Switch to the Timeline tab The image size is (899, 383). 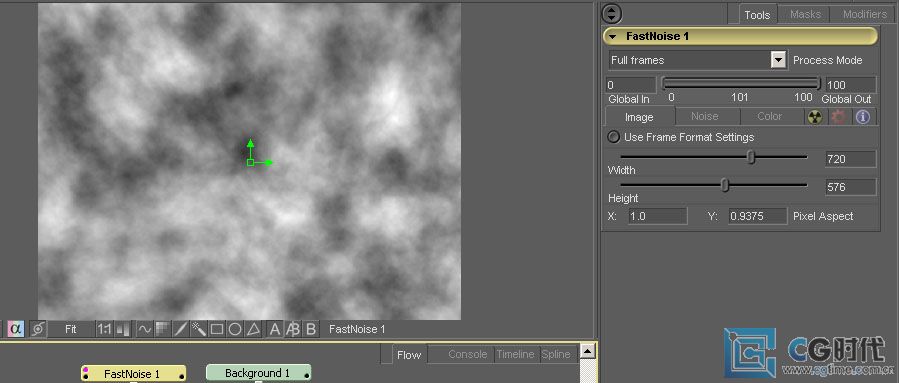coord(515,354)
